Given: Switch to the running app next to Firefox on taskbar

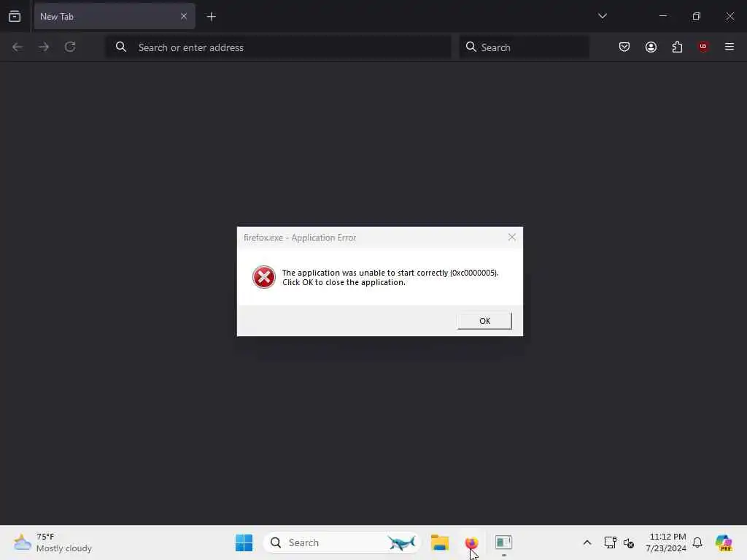Looking at the screenshot, I should point(503,542).
